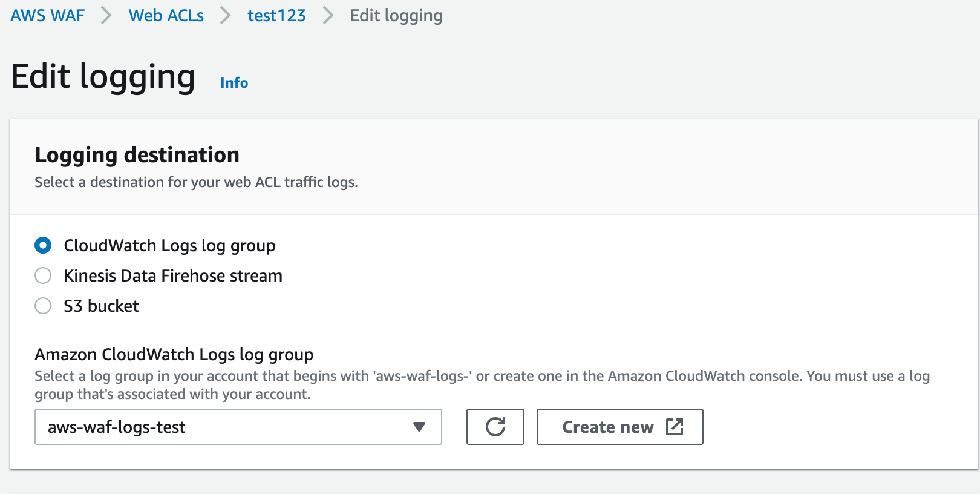This screenshot has width=980, height=494.
Task: Open the Info help link beside Edit logging
Action: [234, 82]
